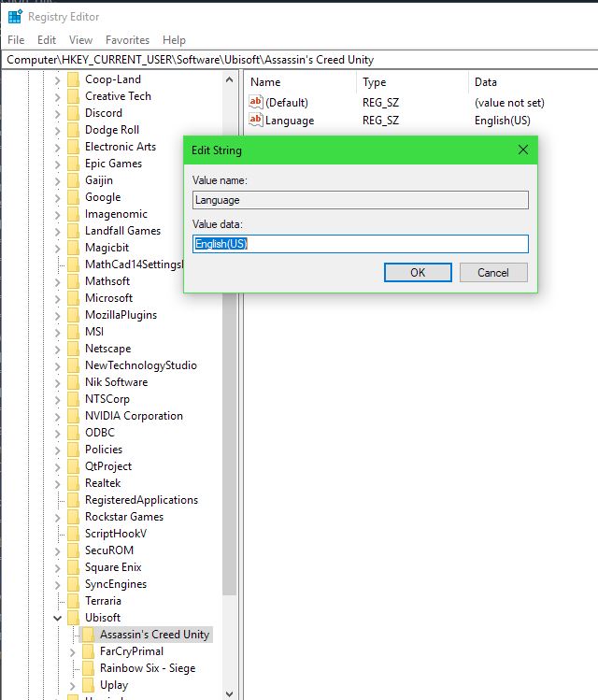Image resolution: width=598 pixels, height=700 pixels.
Task: Select the SyncEngines key
Action: tap(116, 584)
